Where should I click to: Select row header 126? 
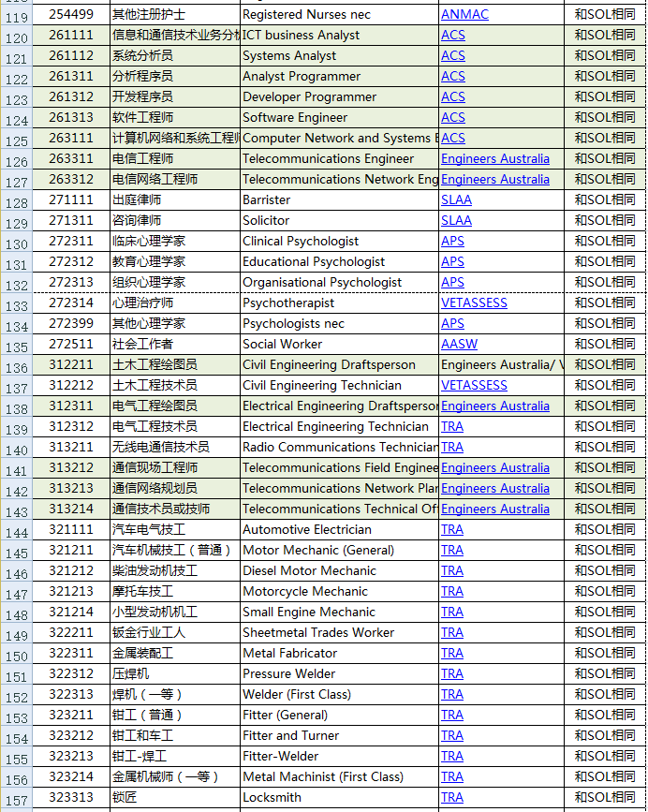(17, 159)
